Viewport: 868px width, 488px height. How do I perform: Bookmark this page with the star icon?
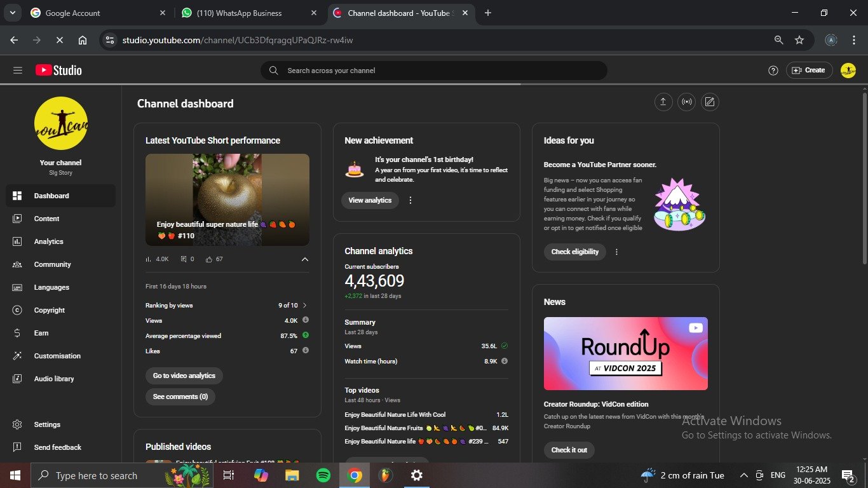799,40
